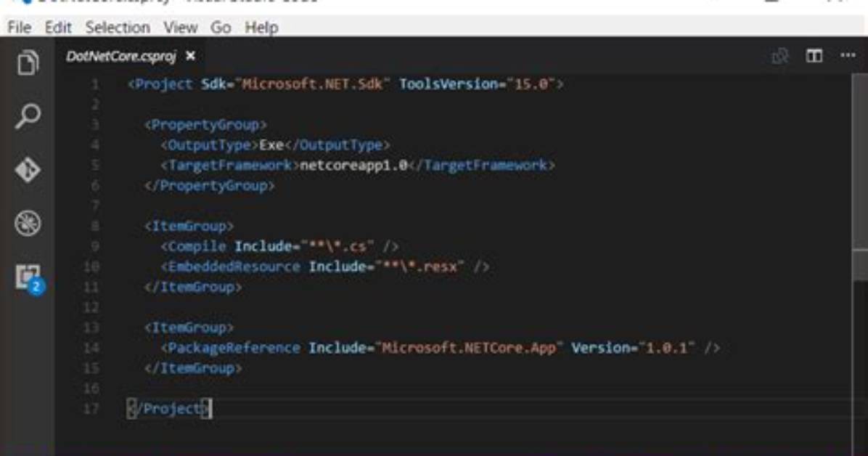Image resolution: width=868 pixels, height=456 pixels.
Task: Click the opening PropertyGroup tag on line 3
Action: tap(205, 125)
